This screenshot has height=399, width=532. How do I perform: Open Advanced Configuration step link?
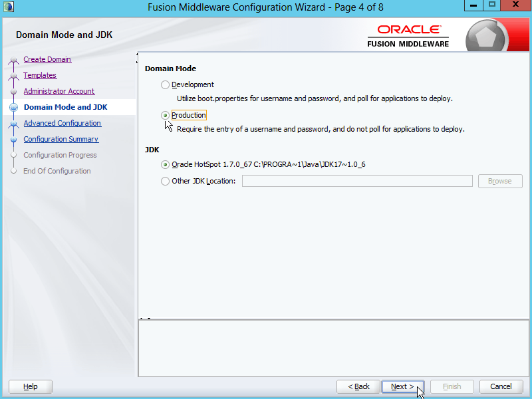point(62,123)
